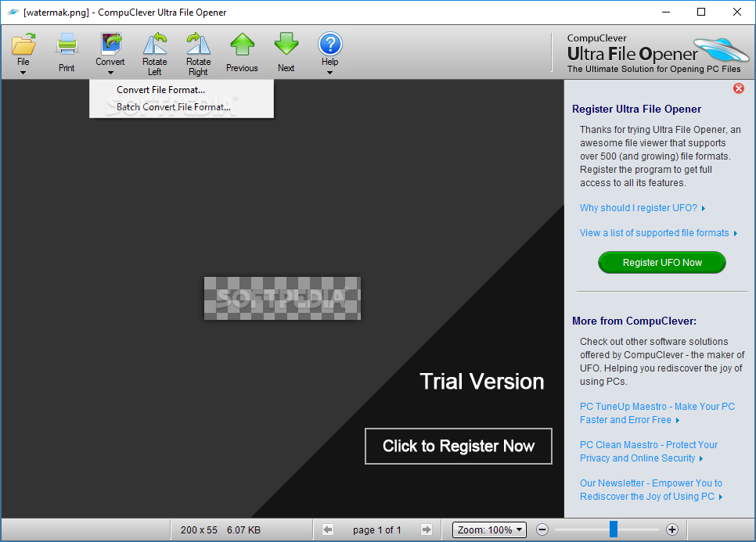Screen dimensions: 756x542
Task: Click the Print printer icon
Action: tap(67, 45)
